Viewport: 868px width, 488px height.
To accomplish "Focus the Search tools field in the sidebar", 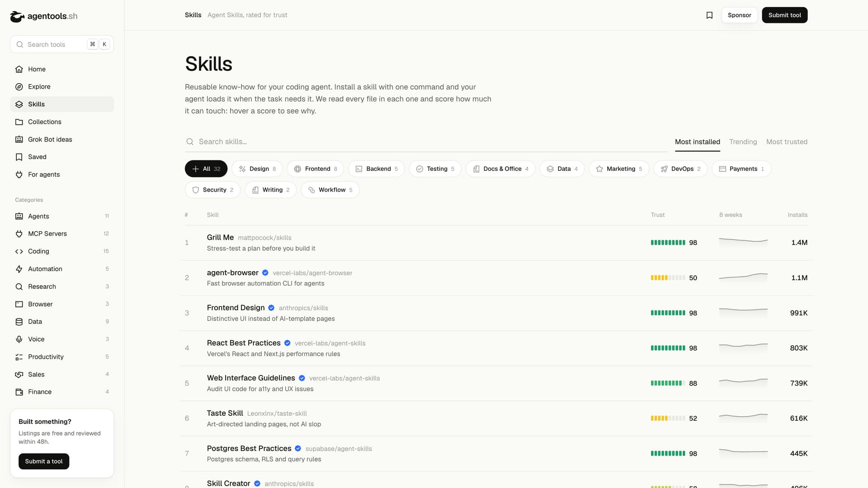I will coord(62,44).
